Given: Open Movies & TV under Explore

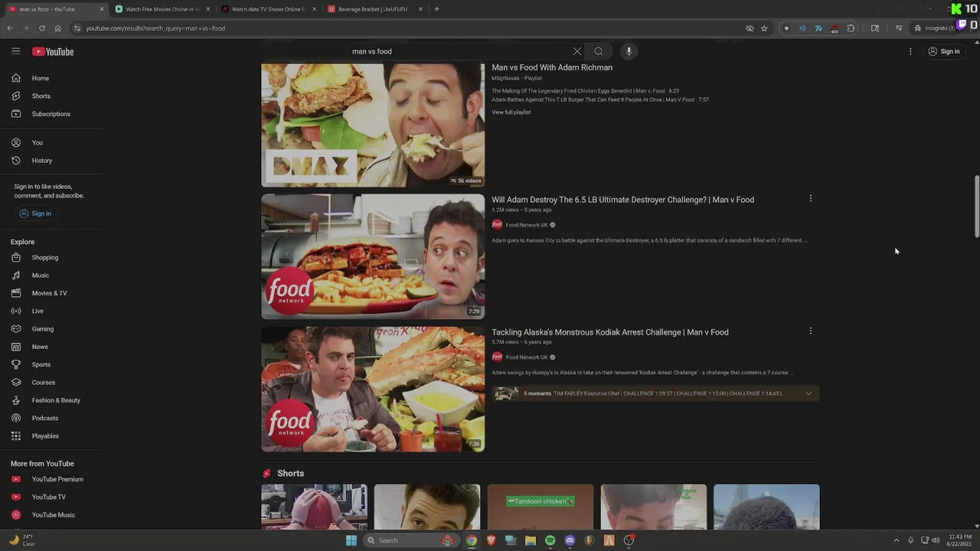Looking at the screenshot, I should click(x=51, y=293).
